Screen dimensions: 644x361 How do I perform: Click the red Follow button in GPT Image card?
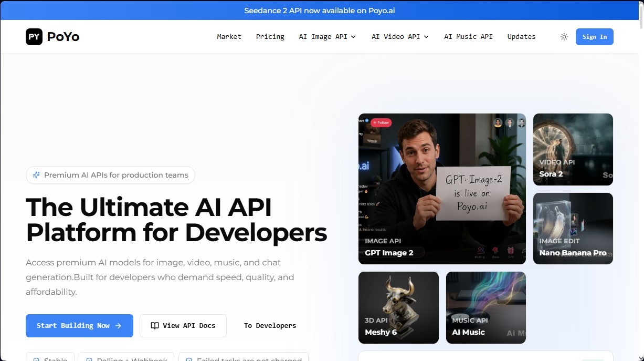[x=382, y=123]
